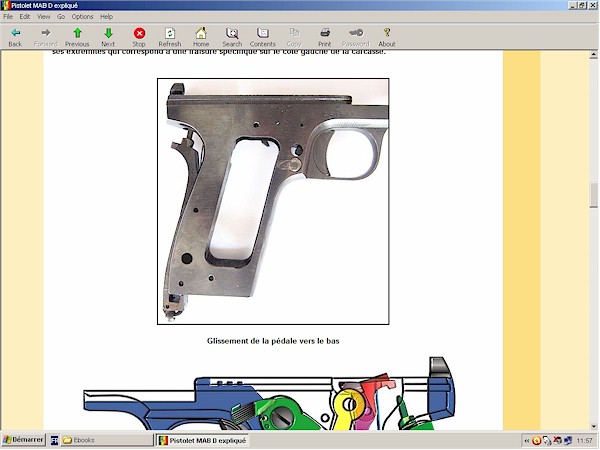Click the vertical scrollbar thumb

point(593,195)
